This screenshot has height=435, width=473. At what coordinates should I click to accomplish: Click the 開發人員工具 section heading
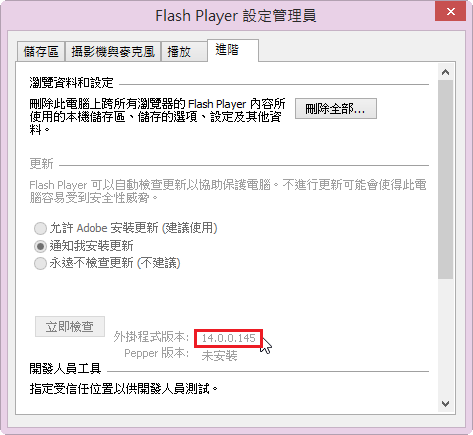point(65,369)
